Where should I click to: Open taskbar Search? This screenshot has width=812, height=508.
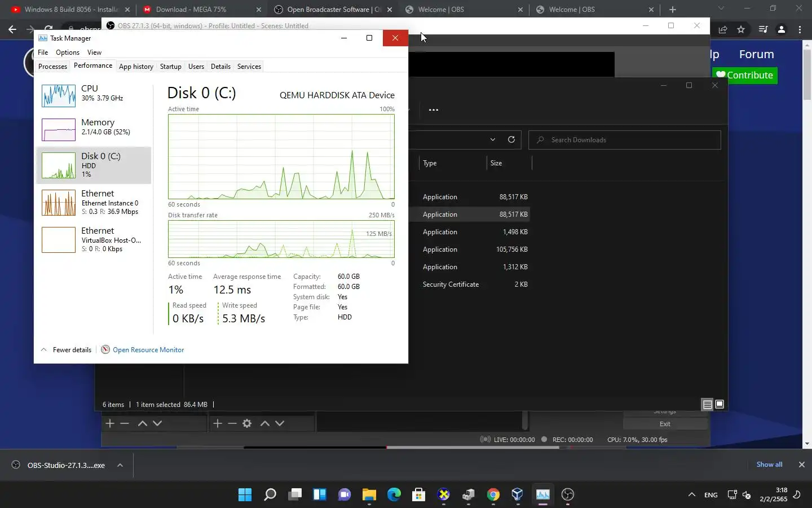click(x=270, y=494)
